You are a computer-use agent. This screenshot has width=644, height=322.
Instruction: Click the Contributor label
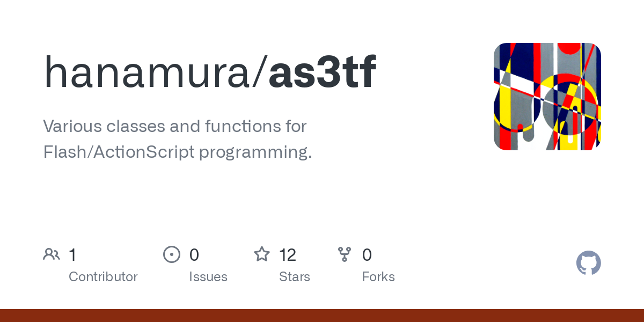(x=103, y=277)
